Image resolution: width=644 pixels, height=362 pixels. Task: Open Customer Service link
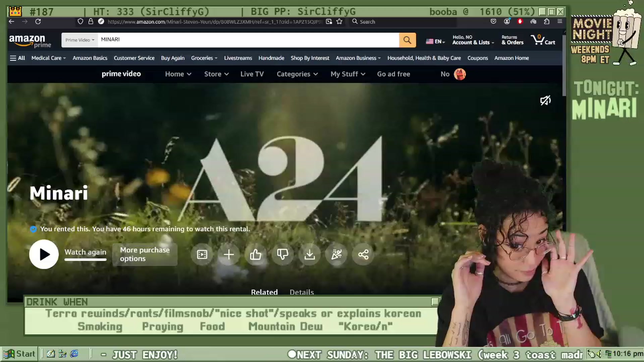(x=134, y=58)
